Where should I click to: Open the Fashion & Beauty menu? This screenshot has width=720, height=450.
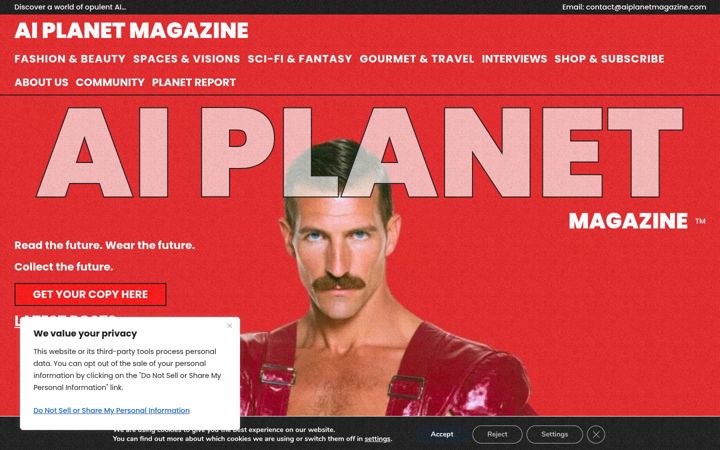click(70, 59)
